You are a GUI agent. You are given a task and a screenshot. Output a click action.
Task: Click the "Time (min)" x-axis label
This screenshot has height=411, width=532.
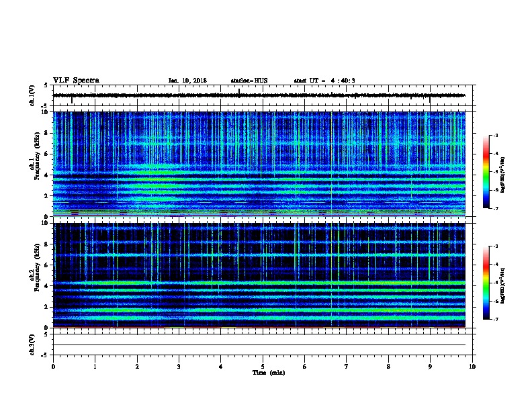pyautogui.click(x=269, y=373)
